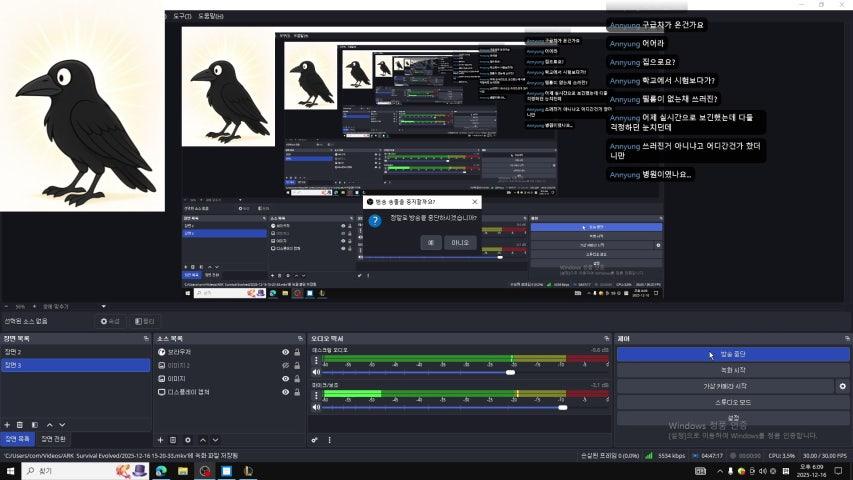This screenshot has width=853, height=480.
Task: Adjust the mic/aux volume slider handle
Action: tap(562, 407)
